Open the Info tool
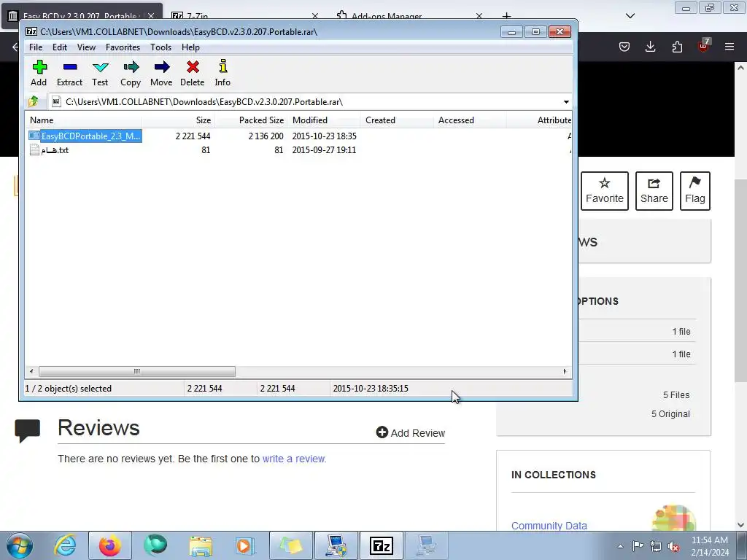 coord(222,73)
